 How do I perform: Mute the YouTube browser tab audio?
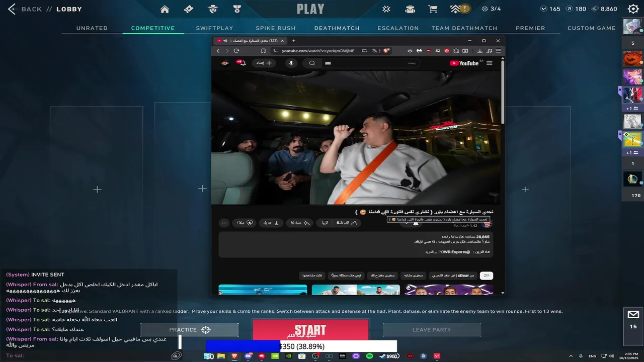[225, 41]
